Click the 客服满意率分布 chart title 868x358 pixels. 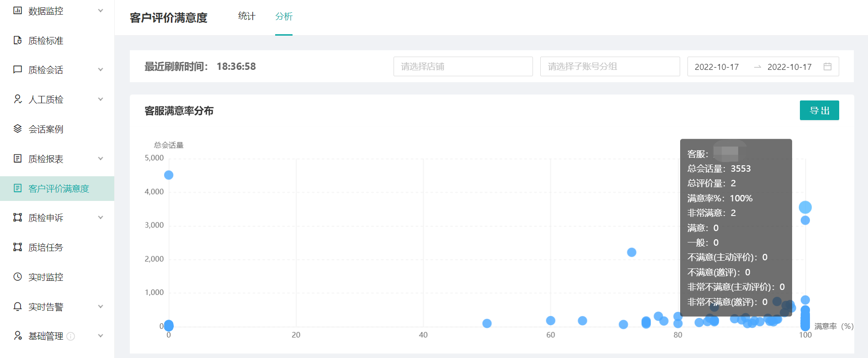179,111
